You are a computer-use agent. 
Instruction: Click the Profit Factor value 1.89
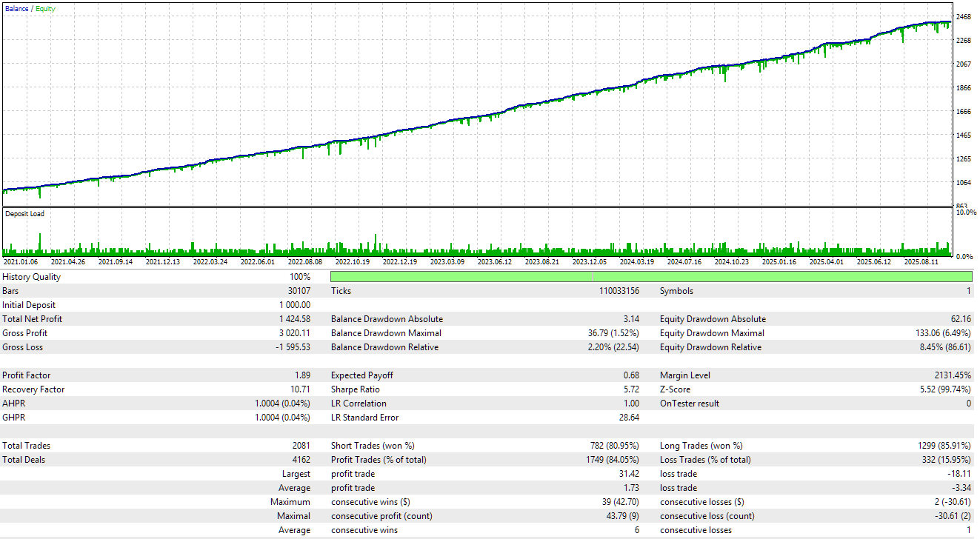[302, 375]
